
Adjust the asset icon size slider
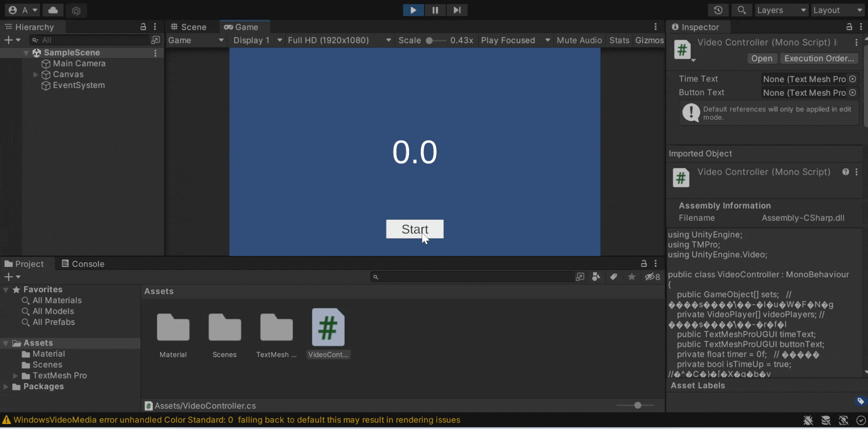(638, 406)
